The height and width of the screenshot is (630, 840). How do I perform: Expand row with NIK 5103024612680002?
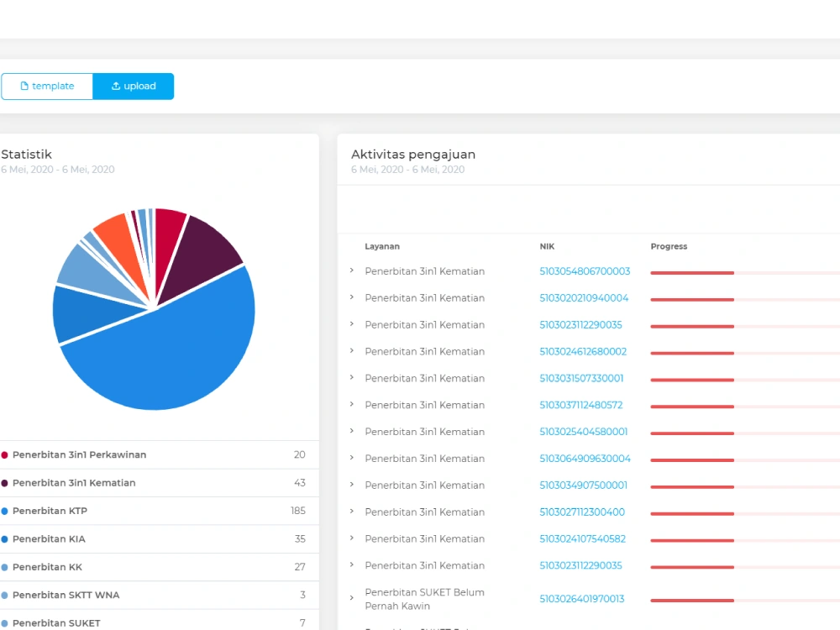pyautogui.click(x=351, y=351)
